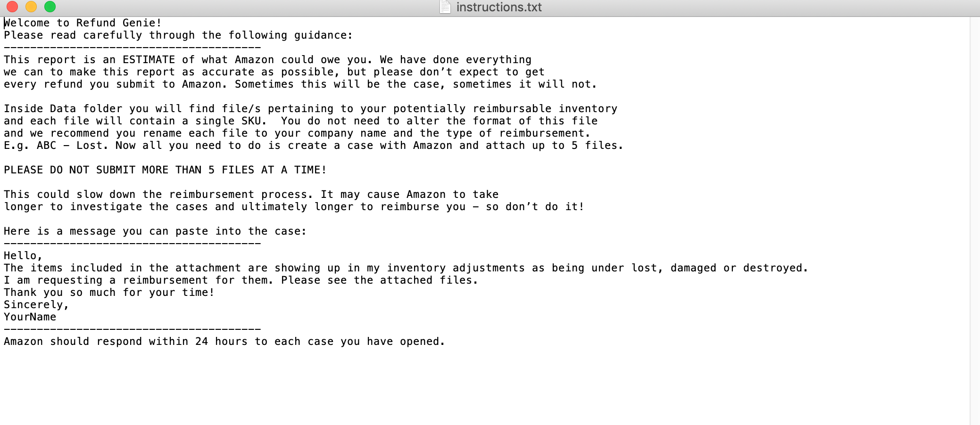Click on 'YourName' placeholder text

pyautogui.click(x=30, y=317)
